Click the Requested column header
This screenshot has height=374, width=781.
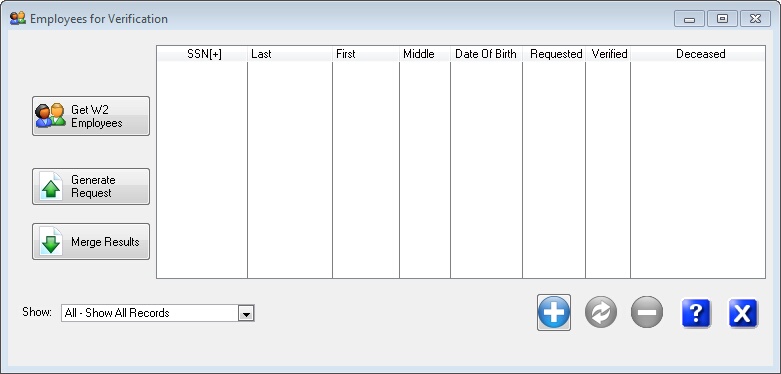(x=554, y=54)
